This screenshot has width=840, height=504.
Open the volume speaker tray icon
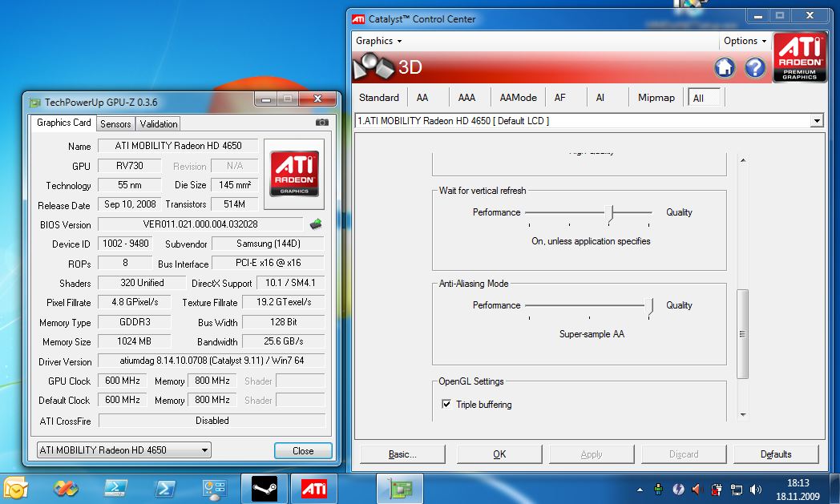point(756,489)
